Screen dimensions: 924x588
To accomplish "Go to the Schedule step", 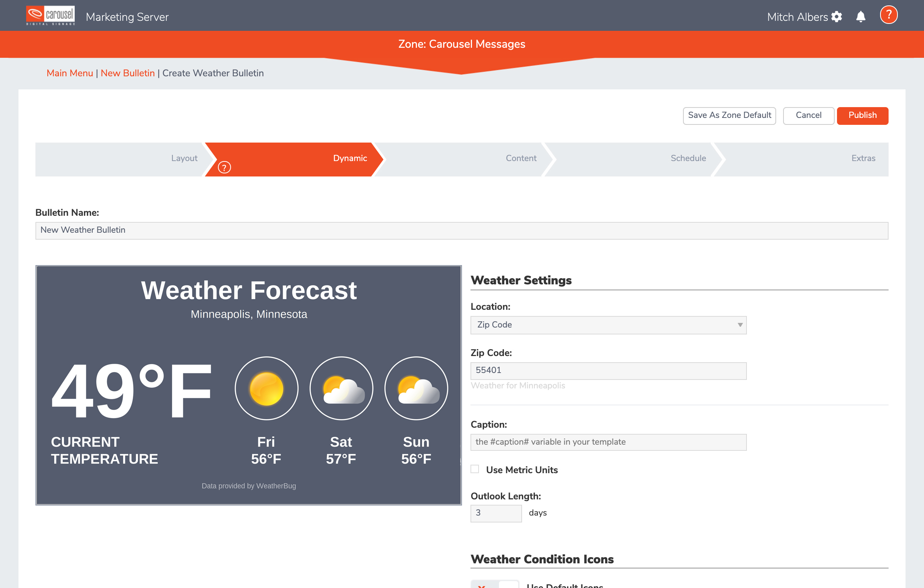I will pos(688,158).
